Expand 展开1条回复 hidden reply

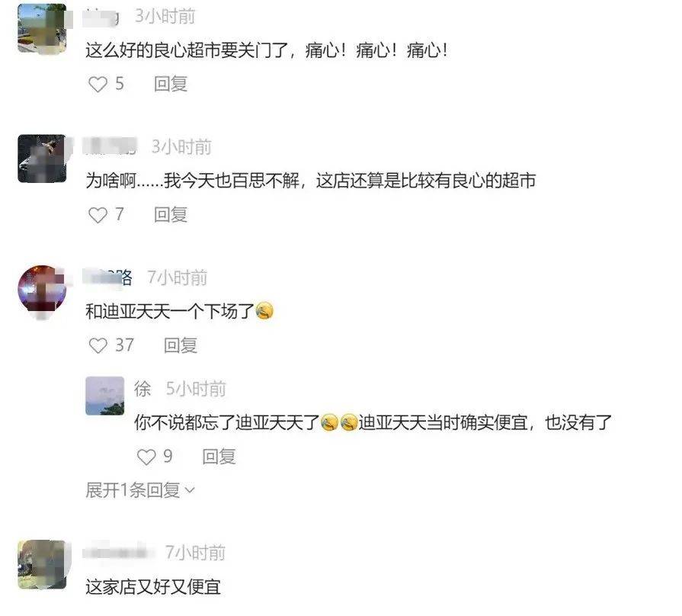tap(140, 490)
